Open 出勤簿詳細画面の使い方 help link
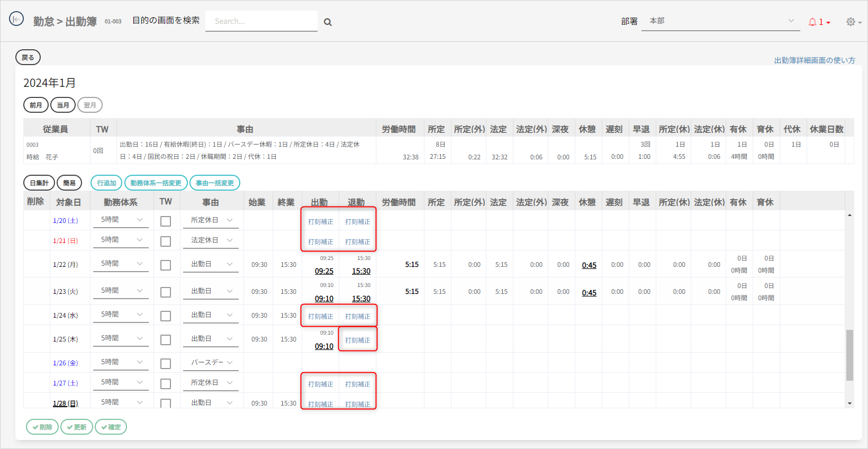This screenshot has height=449, width=868. [x=814, y=60]
